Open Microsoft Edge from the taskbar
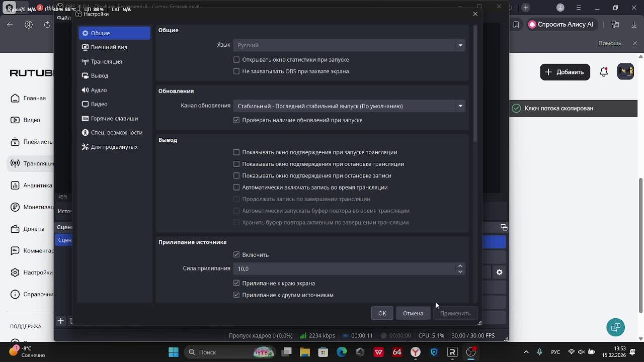 (x=342, y=352)
